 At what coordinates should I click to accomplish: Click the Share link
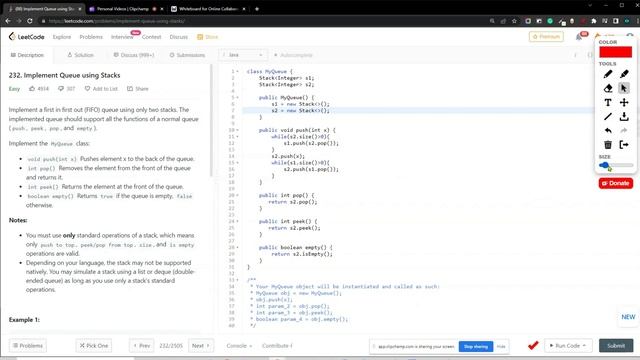pyautogui.click(x=138, y=89)
